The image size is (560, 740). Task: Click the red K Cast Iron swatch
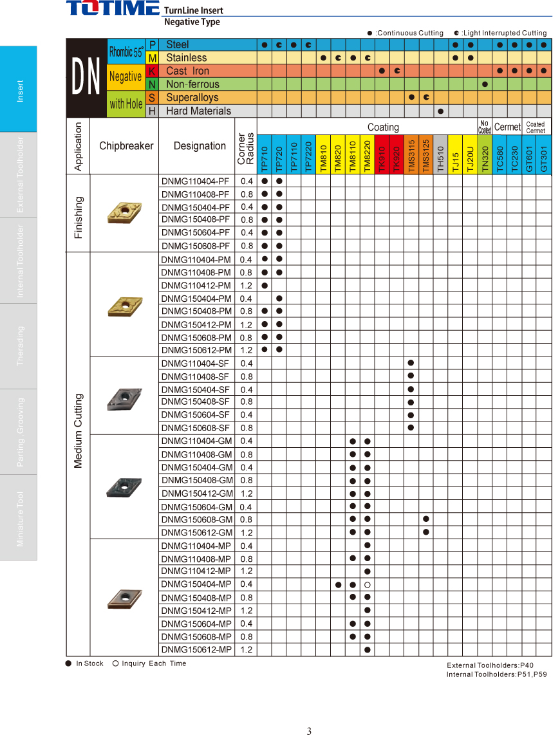[x=153, y=71]
